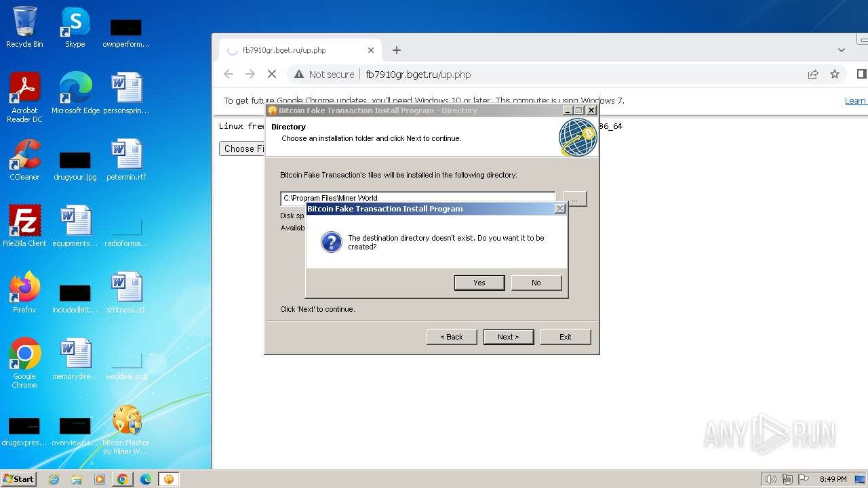
Task: Select memorydire Word document icon
Action: [75, 359]
